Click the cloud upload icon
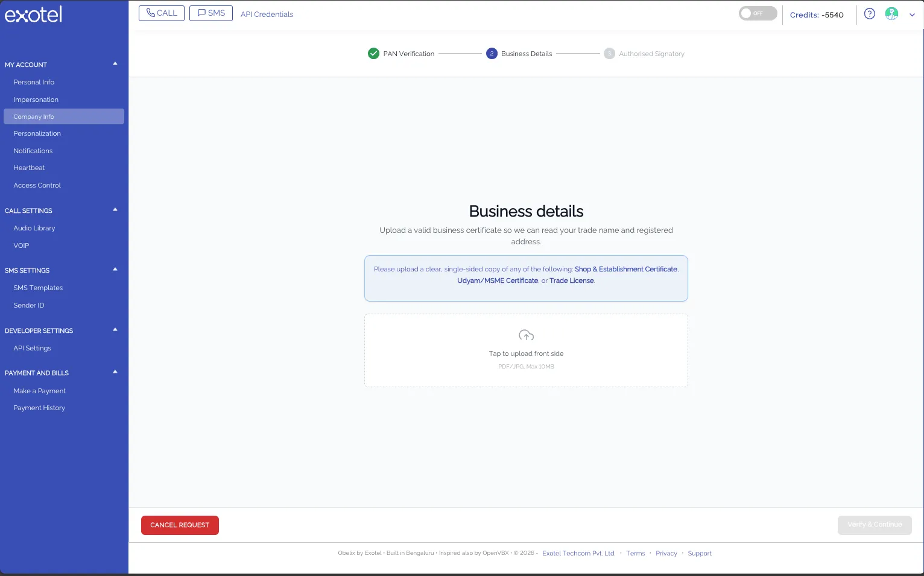The width and height of the screenshot is (924, 576). [526, 335]
